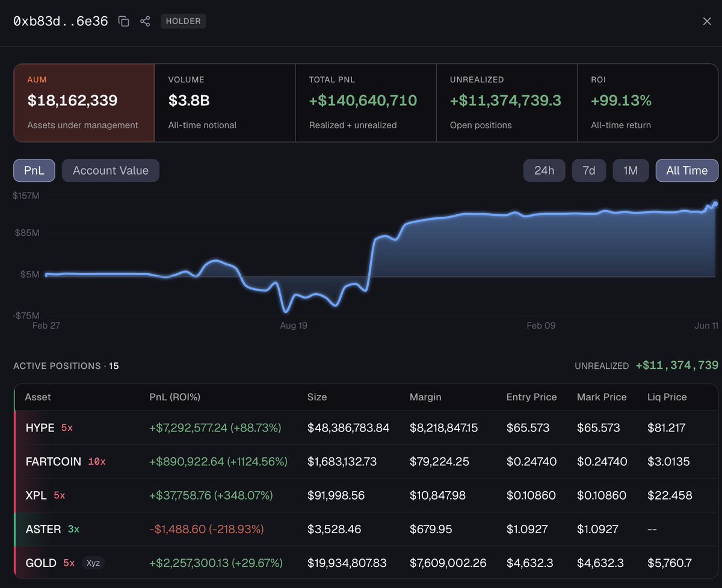This screenshot has height=588, width=722.
Task: Copy the wallet address 0xb83d..6e36
Action: coord(124,21)
